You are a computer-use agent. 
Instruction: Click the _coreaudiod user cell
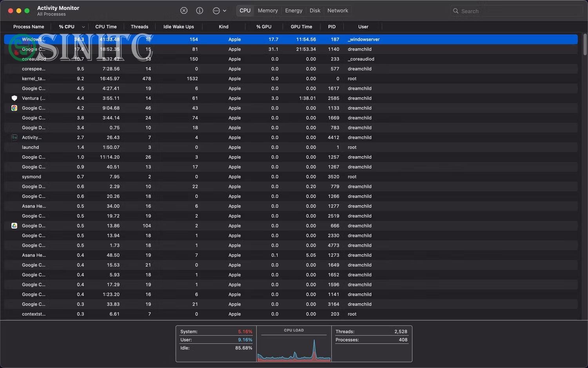tap(361, 59)
